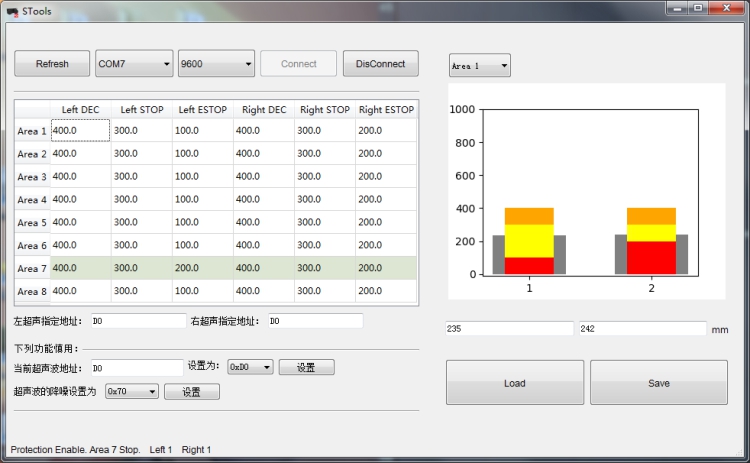The image size is (750, 463).
Task: Click the 左超声指定地址 input field
Action: click(138, 321)
